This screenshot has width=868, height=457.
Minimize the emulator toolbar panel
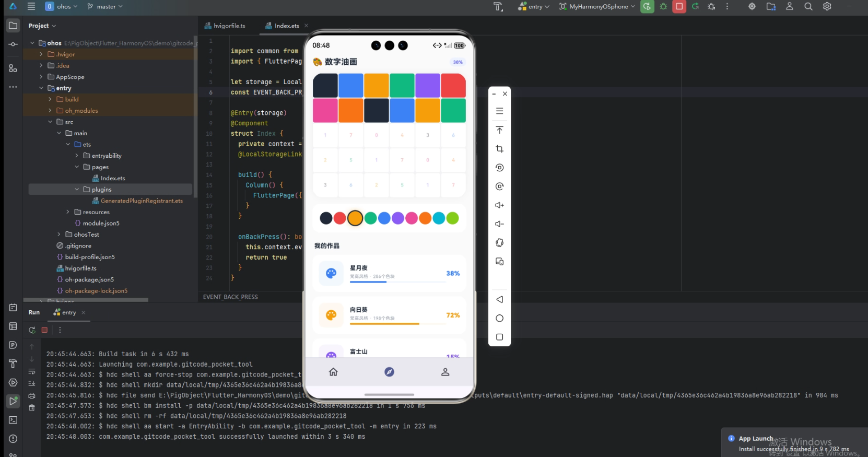494,94
